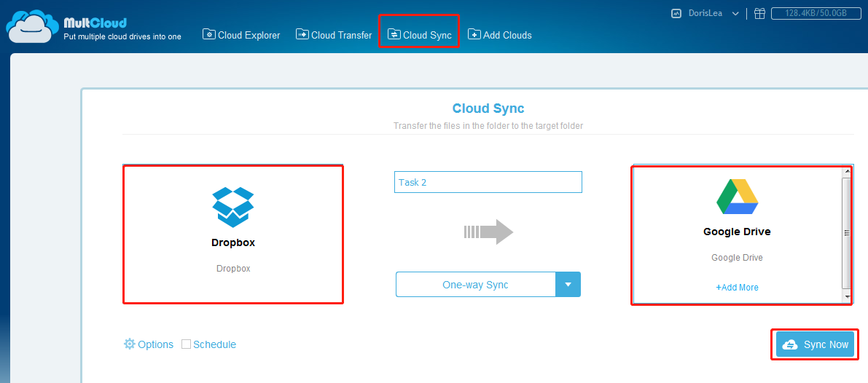Open the One-way Sync dropdown arrow
This screenshot has width=868, height=383.
pyautogui.click(x=568, y=285)
